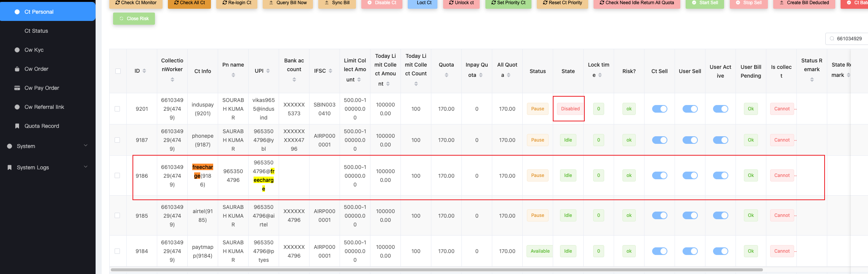
Task: Sort by IFSC column arrows
Action: pyautogui.click(x=330, y=71)
